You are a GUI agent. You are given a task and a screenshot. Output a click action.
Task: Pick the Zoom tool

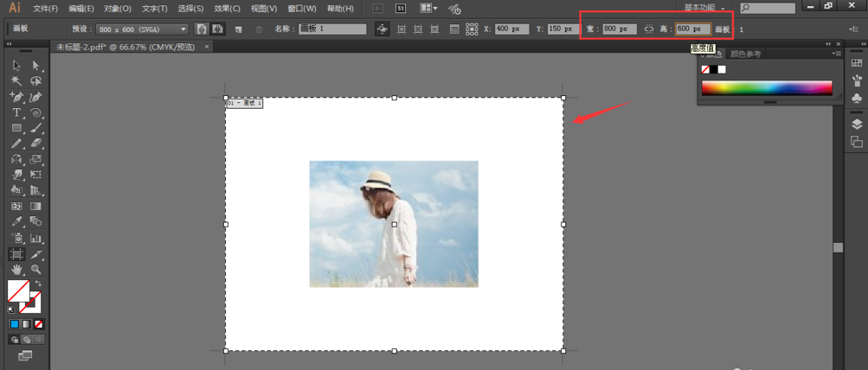(36, 270)
